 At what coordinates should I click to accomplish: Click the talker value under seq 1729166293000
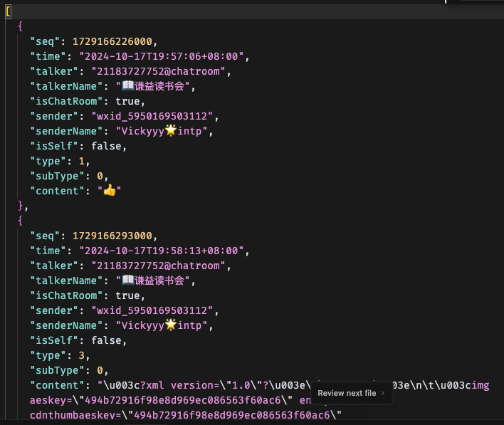(x=159, y=266)
